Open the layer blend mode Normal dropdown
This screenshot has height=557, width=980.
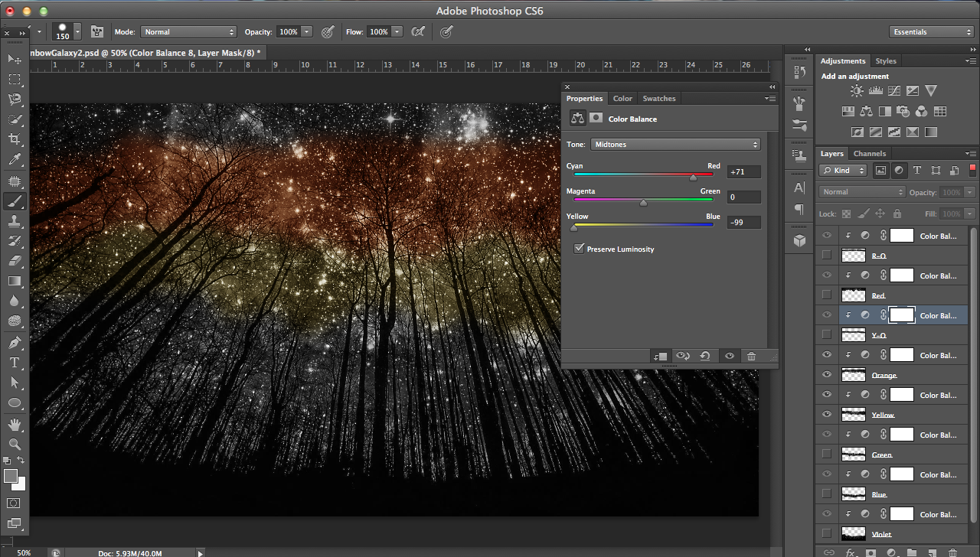(862, 192)
